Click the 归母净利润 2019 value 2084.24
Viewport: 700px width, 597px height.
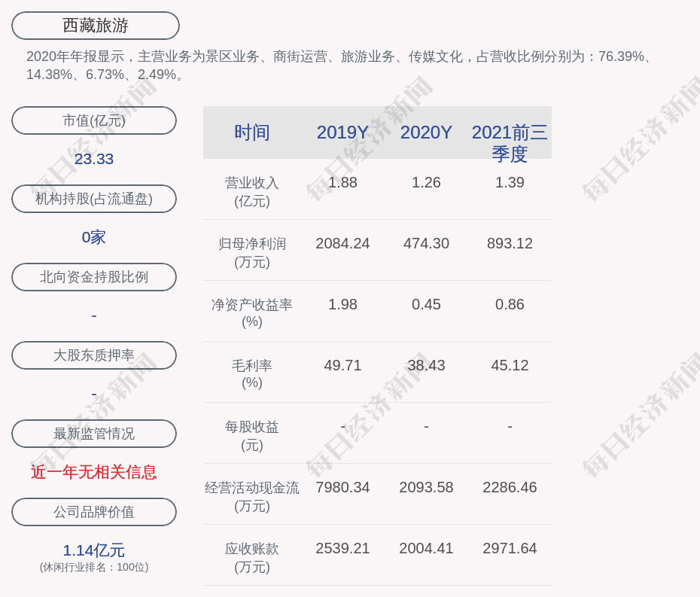[342, 243]
